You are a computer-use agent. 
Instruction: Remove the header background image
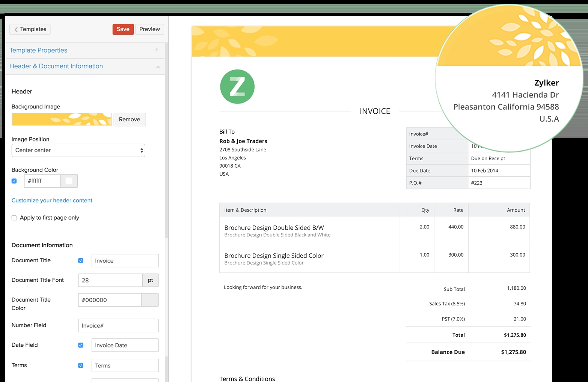129,119
